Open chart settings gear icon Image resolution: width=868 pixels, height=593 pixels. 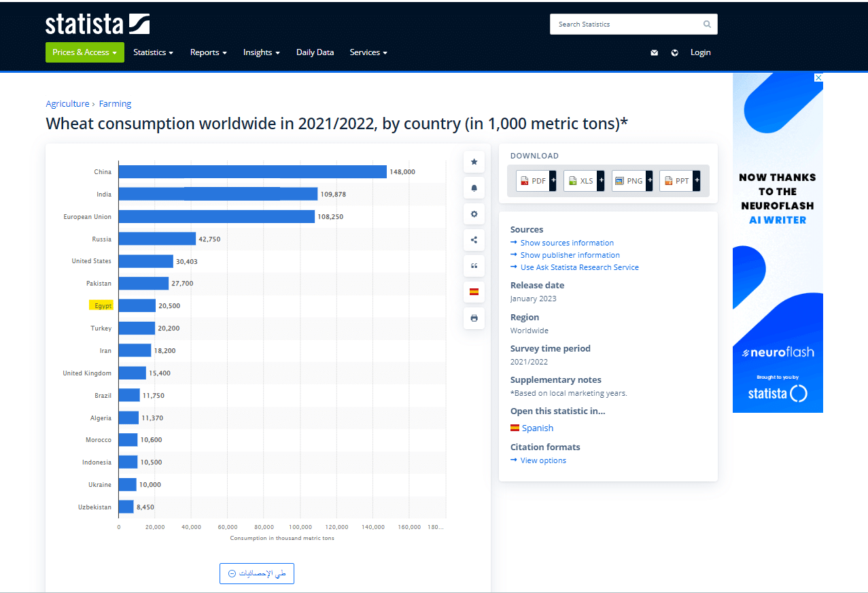[474, 214]
